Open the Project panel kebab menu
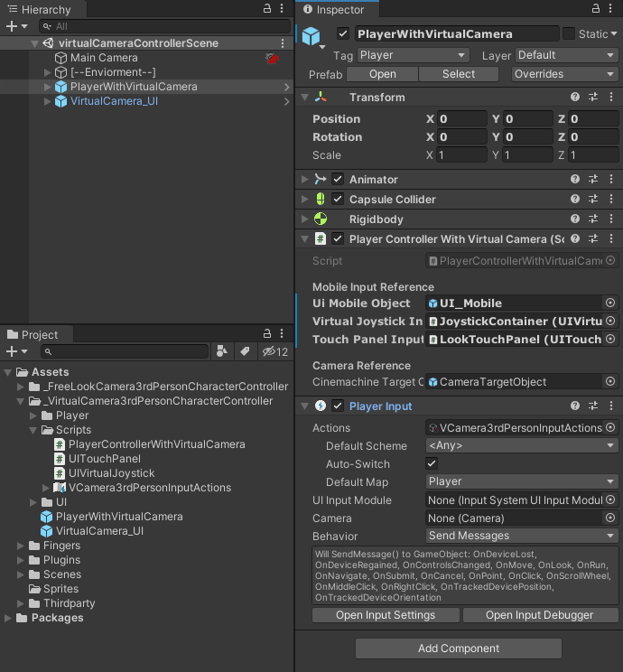This screenshot has height=672, width=623. click(x=282, y=333)
